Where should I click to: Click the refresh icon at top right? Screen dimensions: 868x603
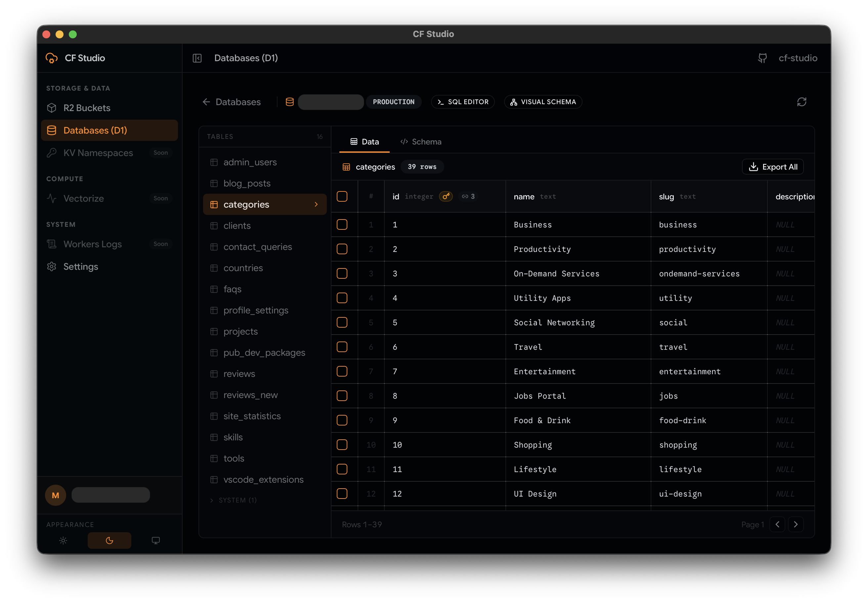[802, 101]
